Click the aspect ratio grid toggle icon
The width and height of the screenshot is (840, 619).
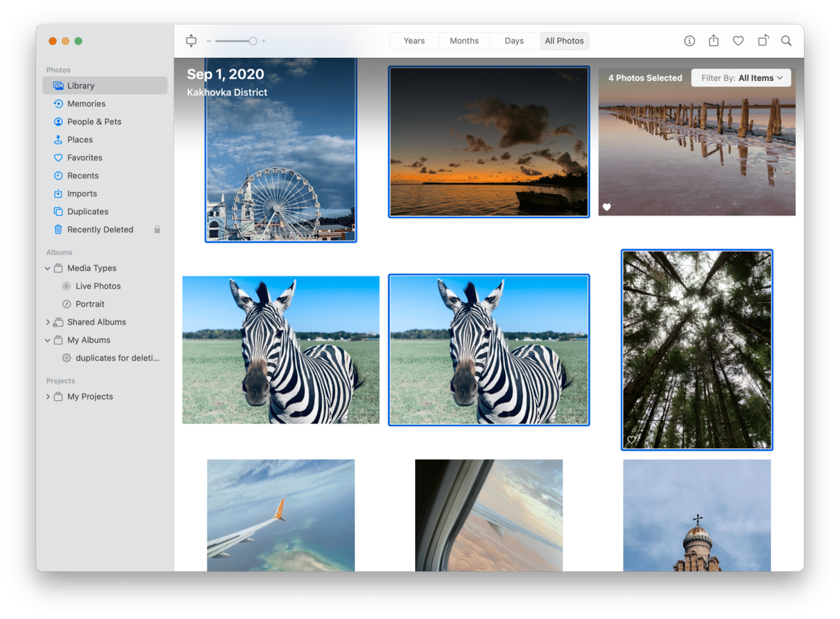pyautogui.click(x=191, y=41)
